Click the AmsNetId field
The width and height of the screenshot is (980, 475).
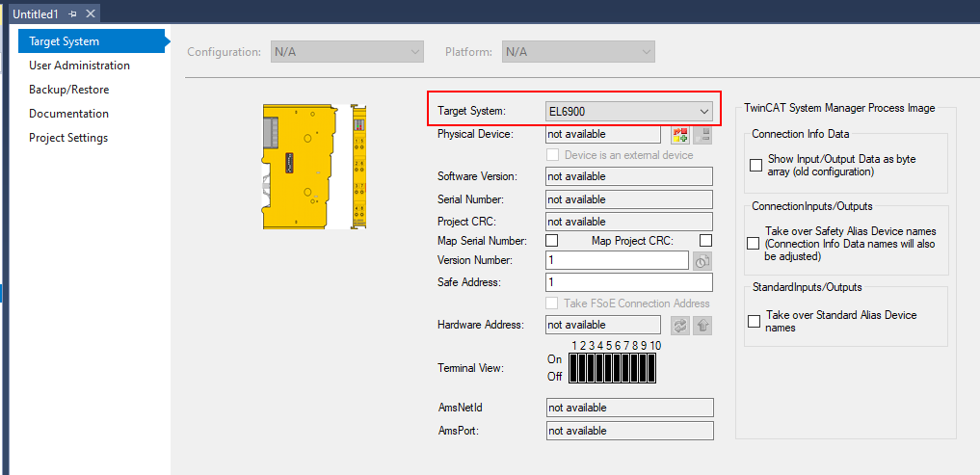point(629,409)
